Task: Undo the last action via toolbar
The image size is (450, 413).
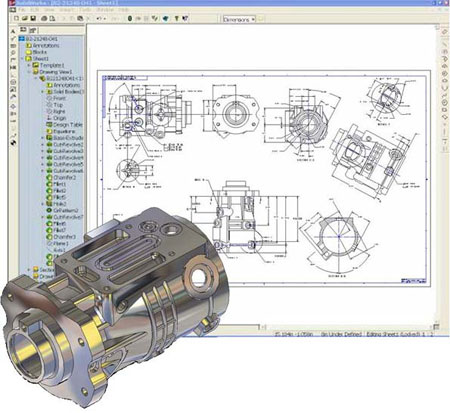Action: click(x=99, y=19)
